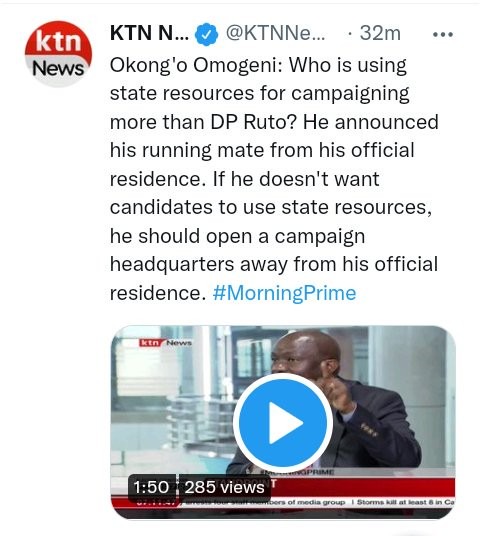The height and width of the screenshot is (536, 480).
Task: Click the media group ticker headline
Action: [265, 502]
